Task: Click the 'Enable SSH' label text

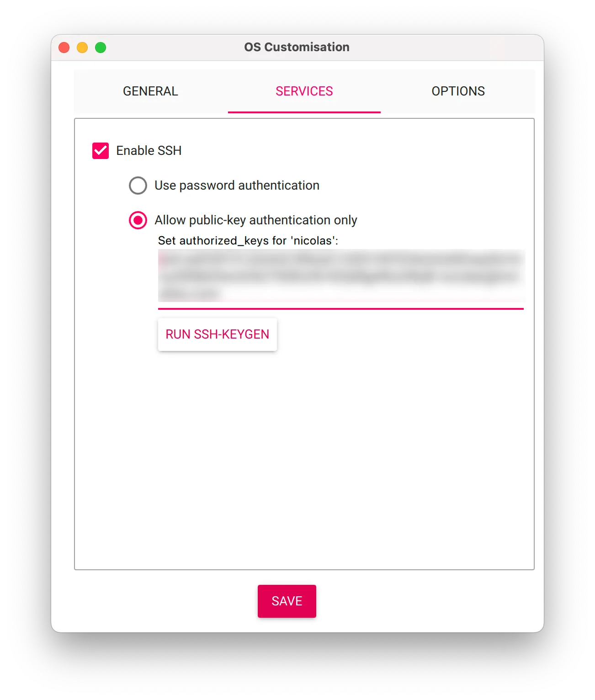Action: (149, 151)
